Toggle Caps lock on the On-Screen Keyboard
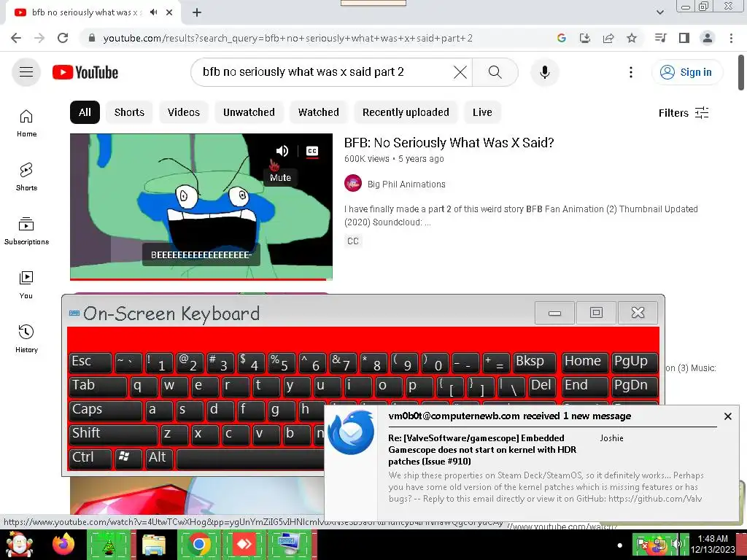 pyautogui.click(x=105, y=411)
